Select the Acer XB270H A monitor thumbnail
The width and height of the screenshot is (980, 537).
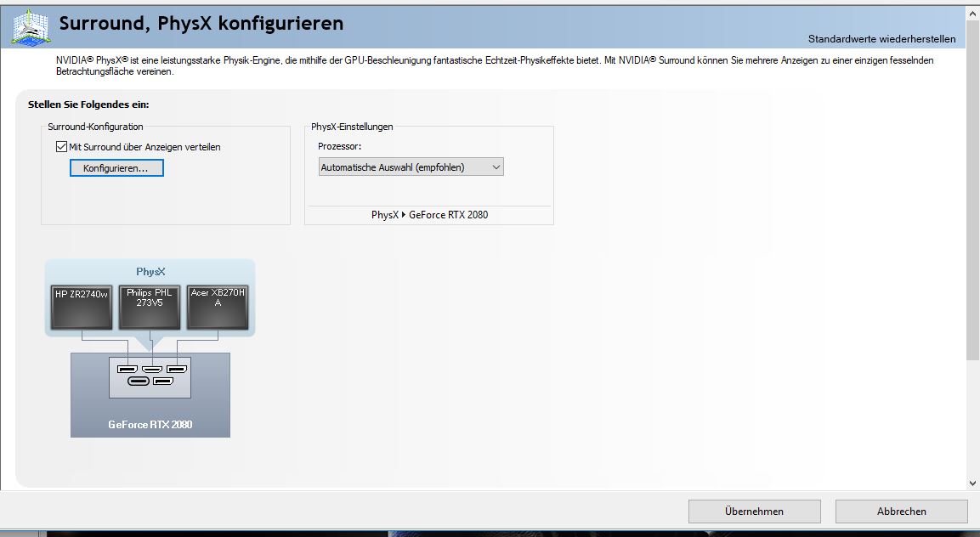tap(218, 308)
